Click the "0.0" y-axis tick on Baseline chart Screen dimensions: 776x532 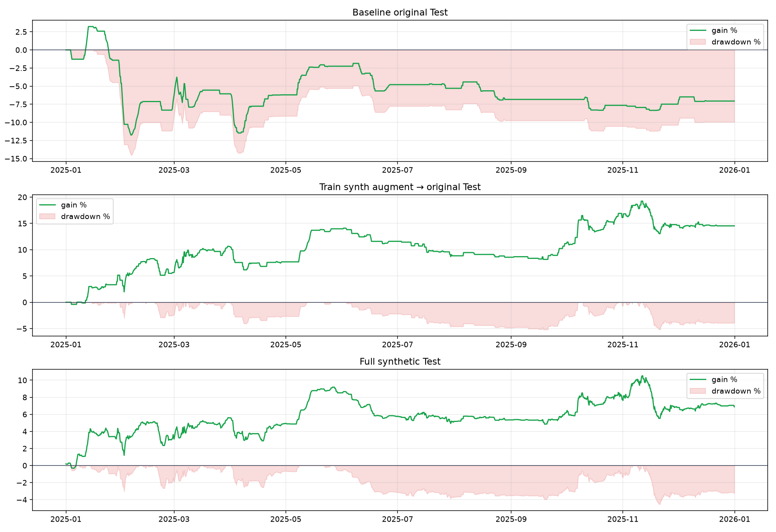22,50
